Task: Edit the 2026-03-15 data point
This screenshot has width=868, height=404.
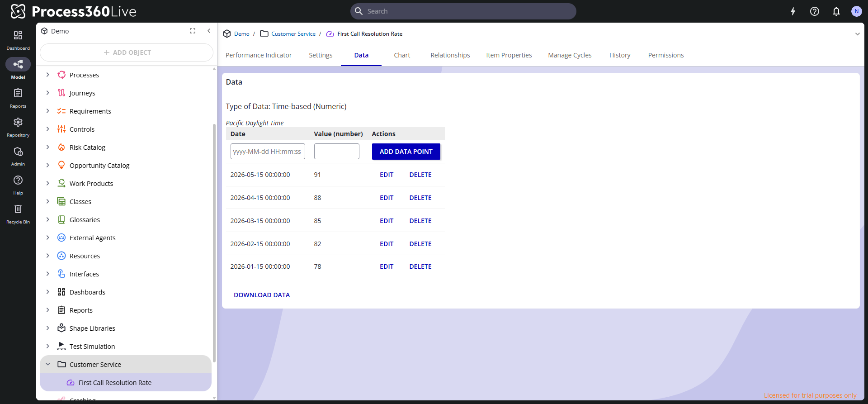Action: pyautogui.click(x=387, y=221)
